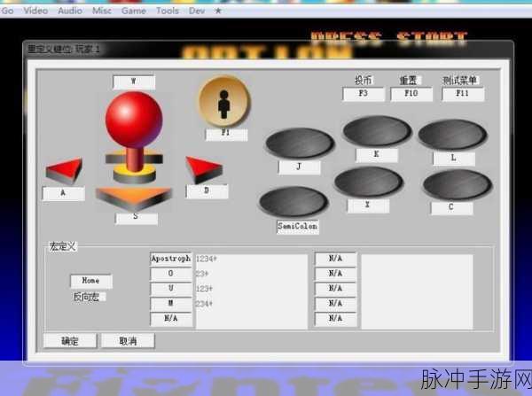The image size is (532, 396).
Task: Open the Game menu
Action: click(134, 11)
